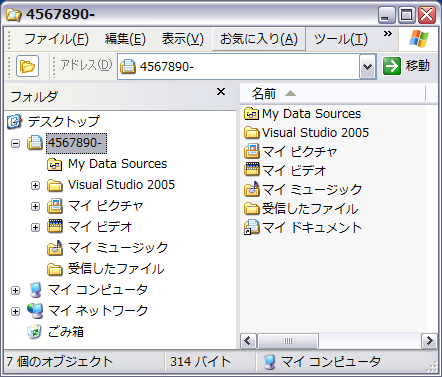Click the Desktop icon in the tree

15,121
